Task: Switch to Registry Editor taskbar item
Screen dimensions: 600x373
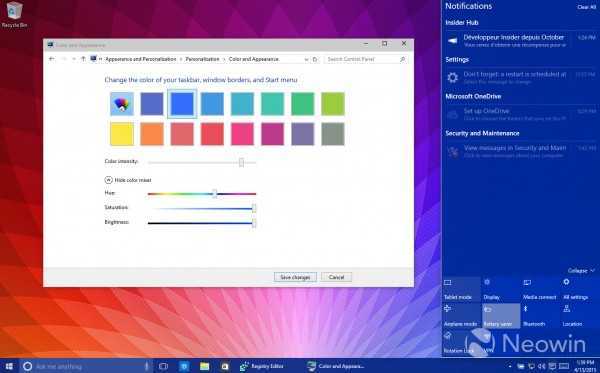Action: [262, 366]
